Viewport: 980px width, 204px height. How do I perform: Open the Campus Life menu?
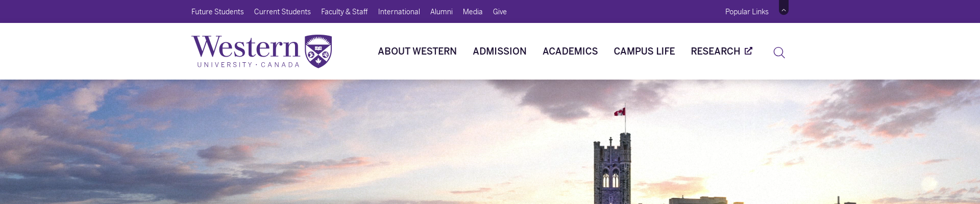(644, 51)
